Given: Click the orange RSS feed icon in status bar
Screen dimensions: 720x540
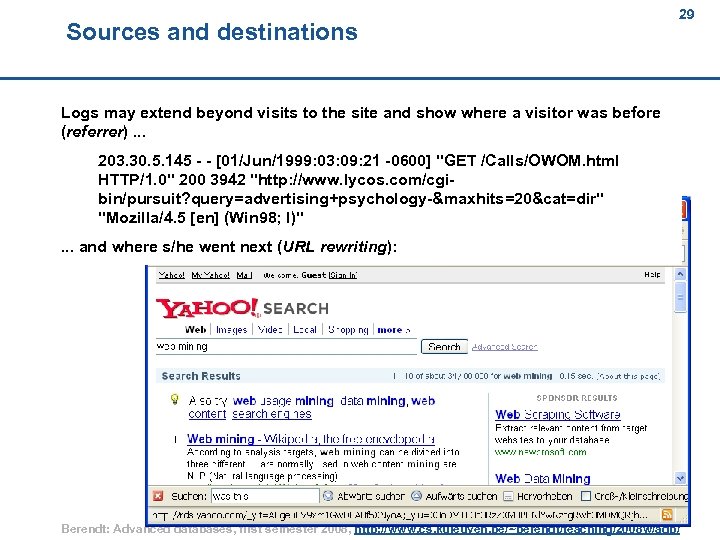Looking at the screenshot, I should click(667, 515).
